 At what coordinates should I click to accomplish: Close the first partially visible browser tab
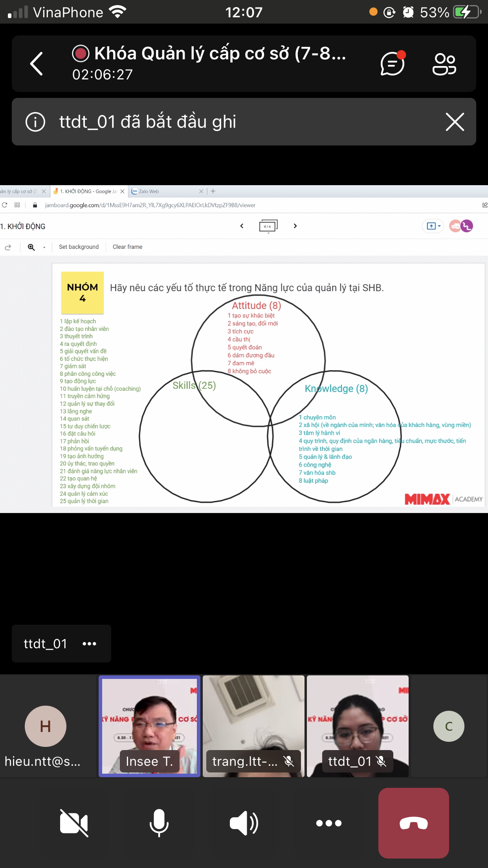(x=44, y=191)
